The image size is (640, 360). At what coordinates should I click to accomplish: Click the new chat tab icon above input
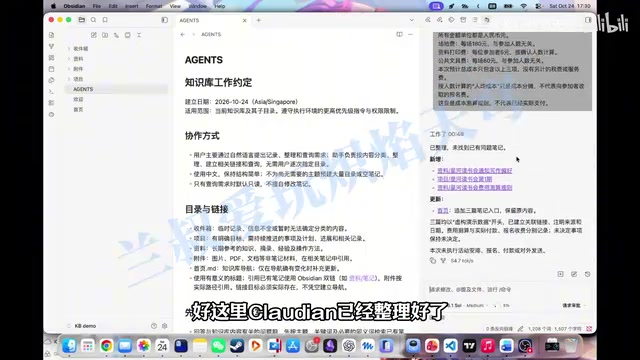point(560,274)
